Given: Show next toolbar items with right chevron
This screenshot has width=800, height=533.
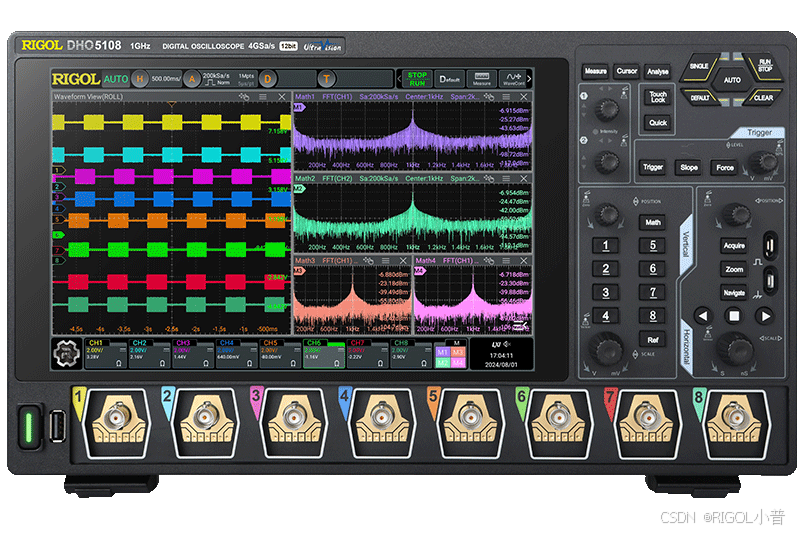Looking at the screenshot, I should click(x=530, y=79).
